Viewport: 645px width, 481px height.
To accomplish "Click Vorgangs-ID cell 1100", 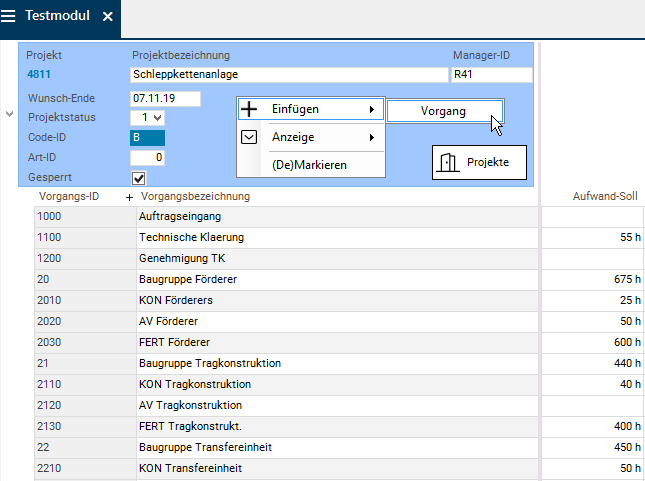I will tap(85, 237).
